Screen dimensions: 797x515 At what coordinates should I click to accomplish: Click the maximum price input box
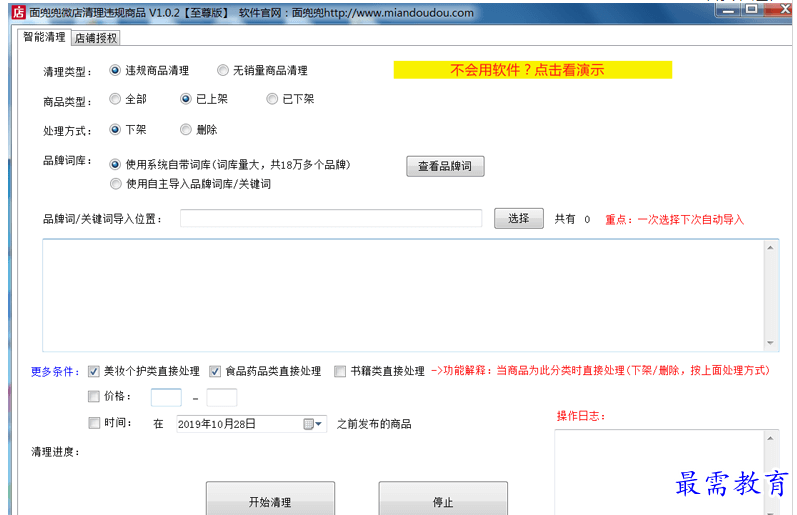tap(222, 397)
